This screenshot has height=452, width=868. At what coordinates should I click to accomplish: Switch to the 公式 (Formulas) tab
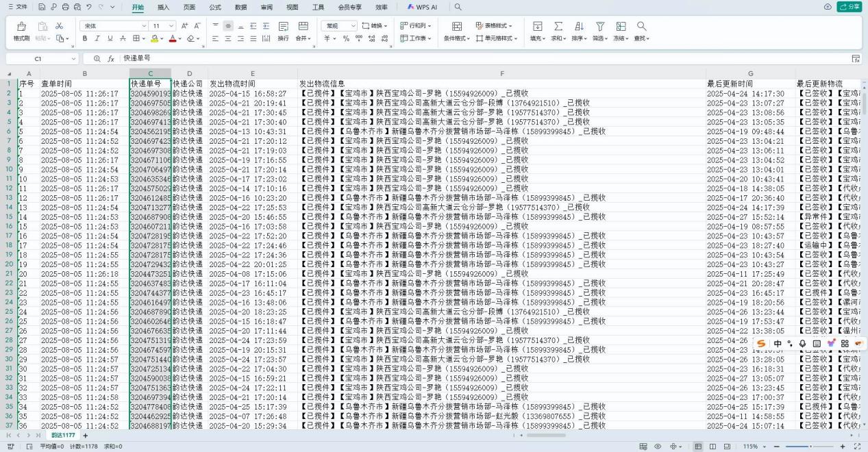[215, 7]
